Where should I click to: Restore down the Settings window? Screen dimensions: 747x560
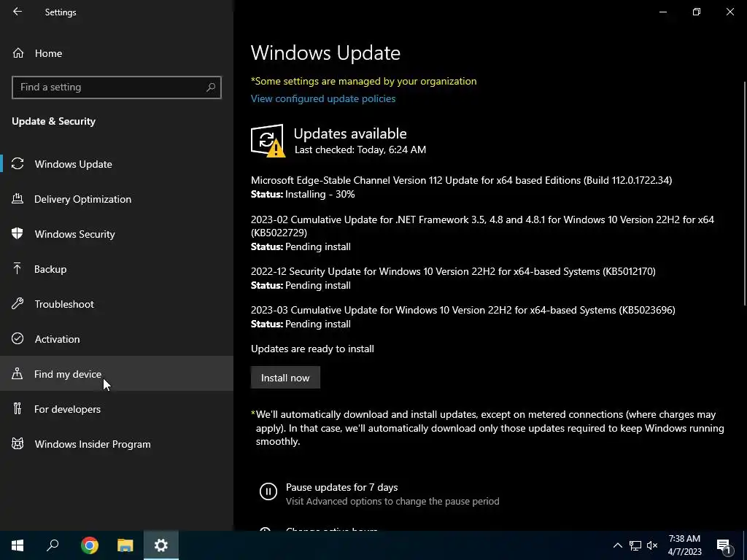[697, 12]
